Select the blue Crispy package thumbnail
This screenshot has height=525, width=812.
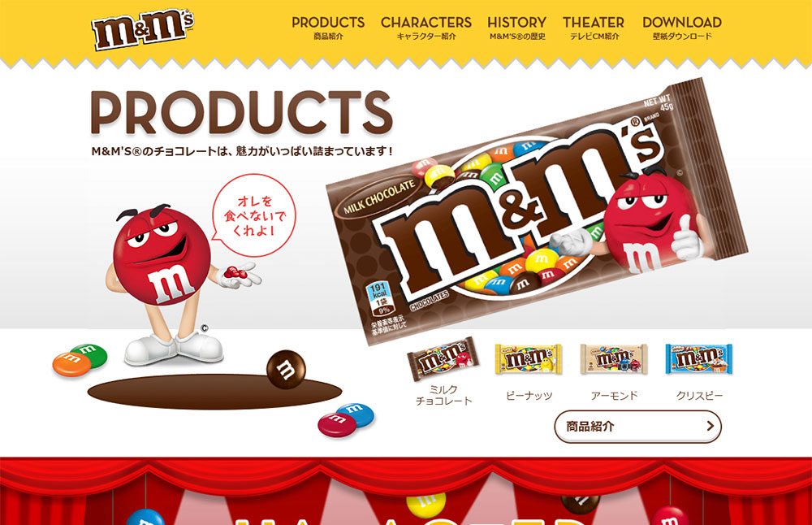click(699, 358)
